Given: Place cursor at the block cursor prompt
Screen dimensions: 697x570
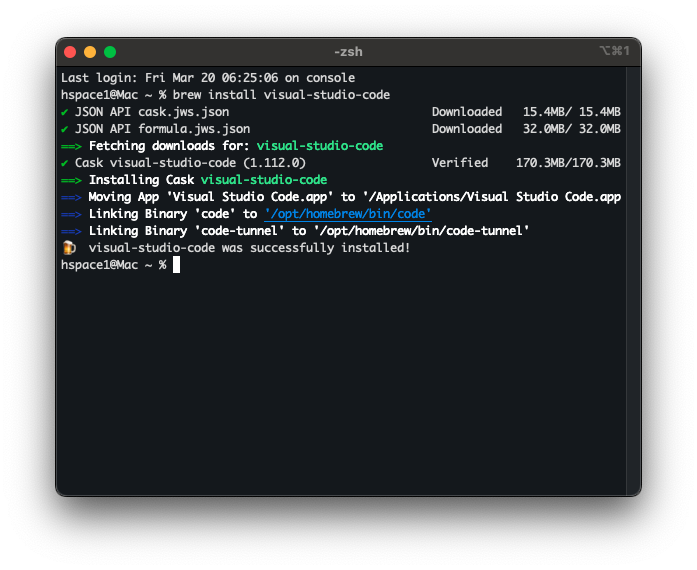Looking at the screenshot, I should (x=176, y=265).
